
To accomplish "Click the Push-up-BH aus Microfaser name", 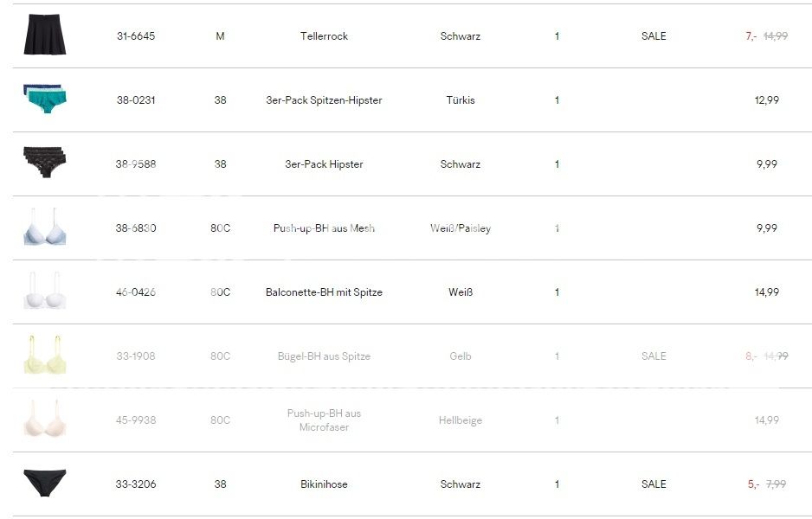I will point(324,420).
